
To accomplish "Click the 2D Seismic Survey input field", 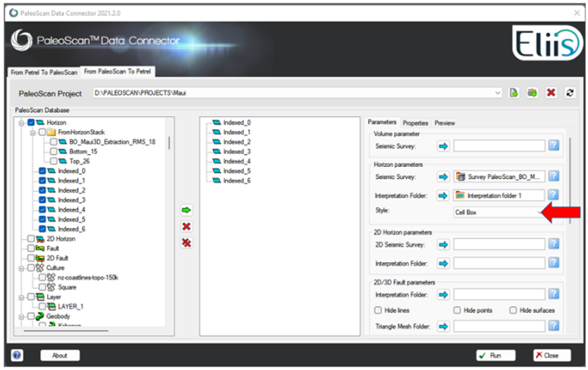I will 498,244.
